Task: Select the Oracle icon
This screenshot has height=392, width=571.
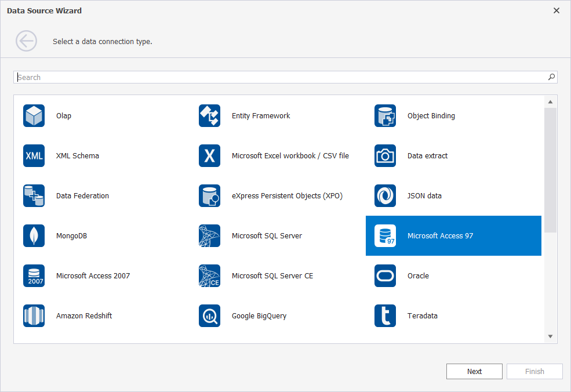Action: (385, 276)
